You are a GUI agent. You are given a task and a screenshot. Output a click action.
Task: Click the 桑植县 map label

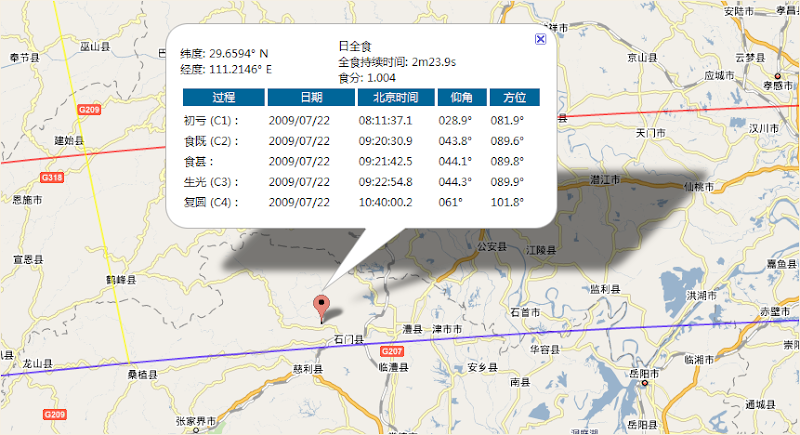pyautogui.click(x=142, y=375)
